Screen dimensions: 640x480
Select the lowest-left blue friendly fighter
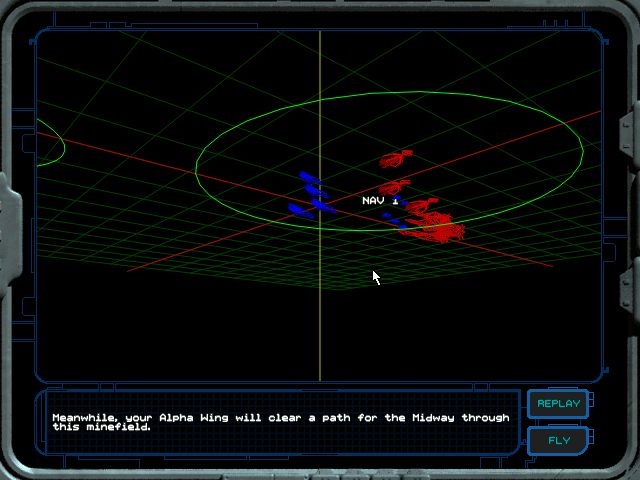298,210
